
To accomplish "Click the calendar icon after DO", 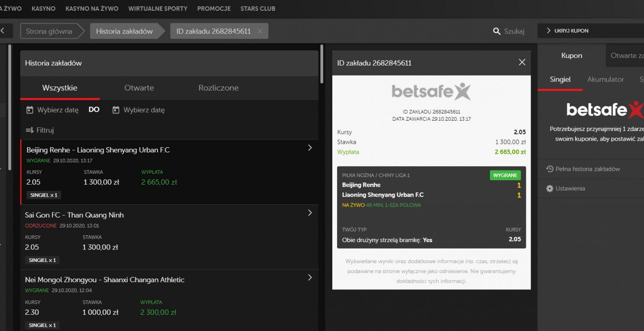I will [x=116, y=110].
